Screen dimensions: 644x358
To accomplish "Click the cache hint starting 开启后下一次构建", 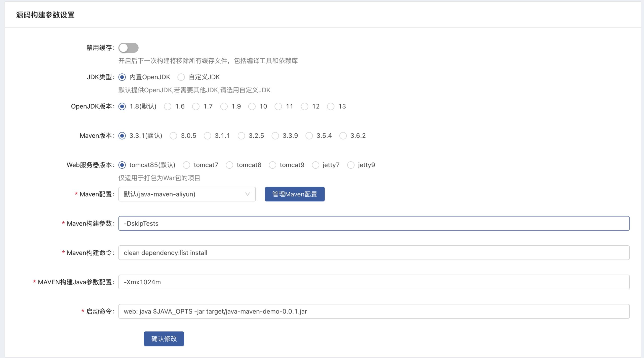I will [208, 61].
